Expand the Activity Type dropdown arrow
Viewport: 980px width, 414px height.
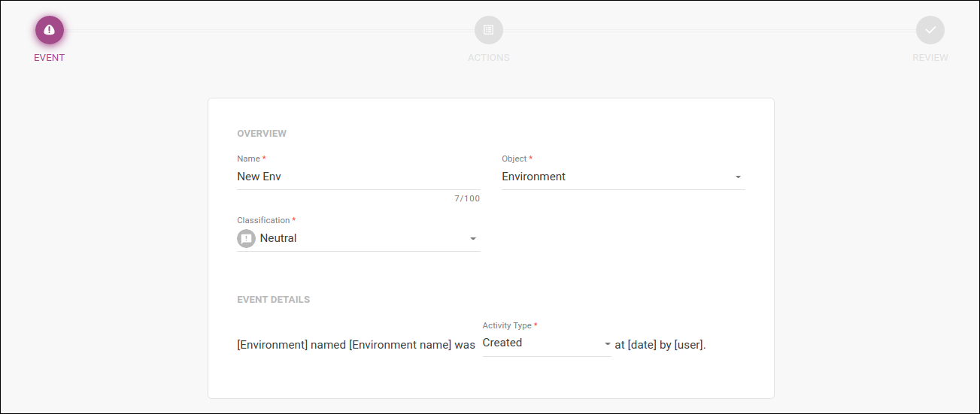point(607,344)
